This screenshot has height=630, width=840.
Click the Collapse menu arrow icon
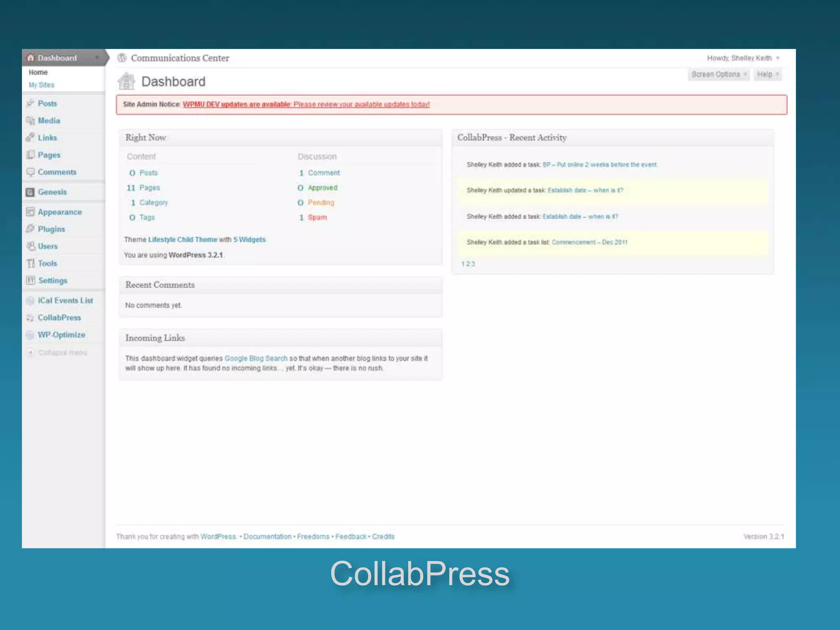click(x=31, y=352)
